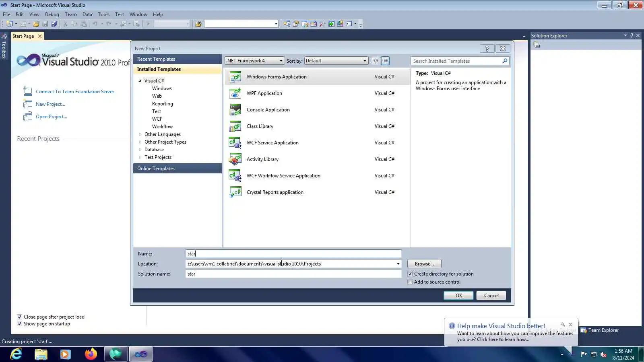Switch to Online Templates section
644x362 pixels.
coord(178,169)
